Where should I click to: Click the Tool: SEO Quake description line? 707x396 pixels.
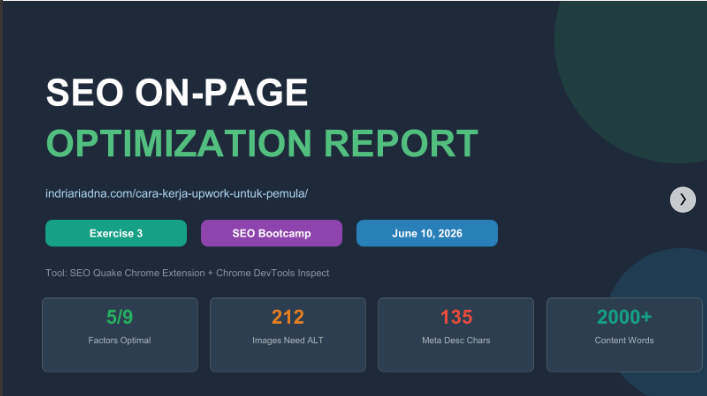point(187,273)
